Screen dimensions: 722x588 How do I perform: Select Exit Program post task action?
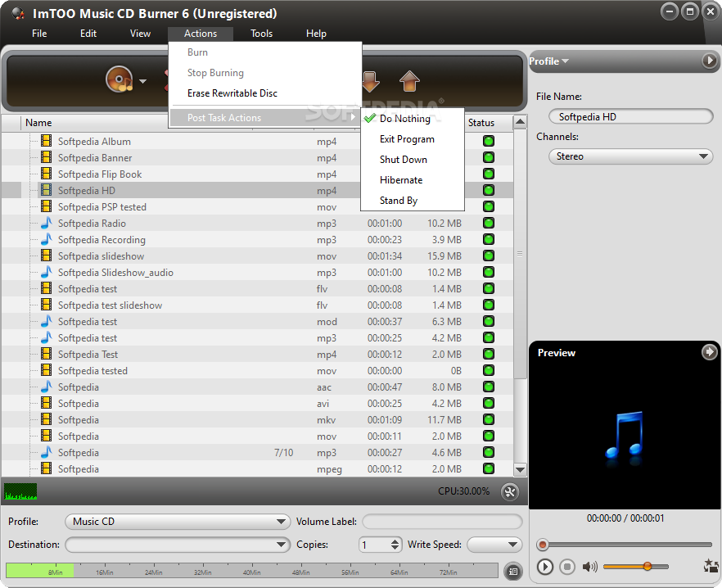point(412,139)
